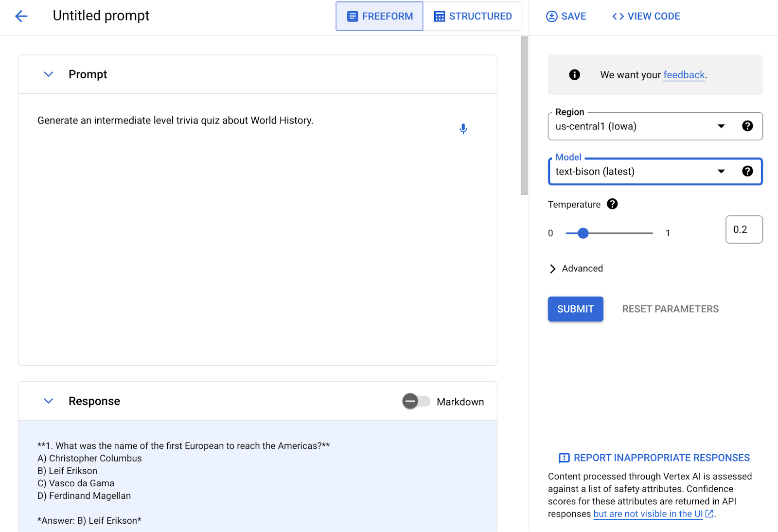Image resolution: width=778 pixels, height=532 pixels.
Task: Click the Temperature help question mark icon
Action: click(612, 204)
